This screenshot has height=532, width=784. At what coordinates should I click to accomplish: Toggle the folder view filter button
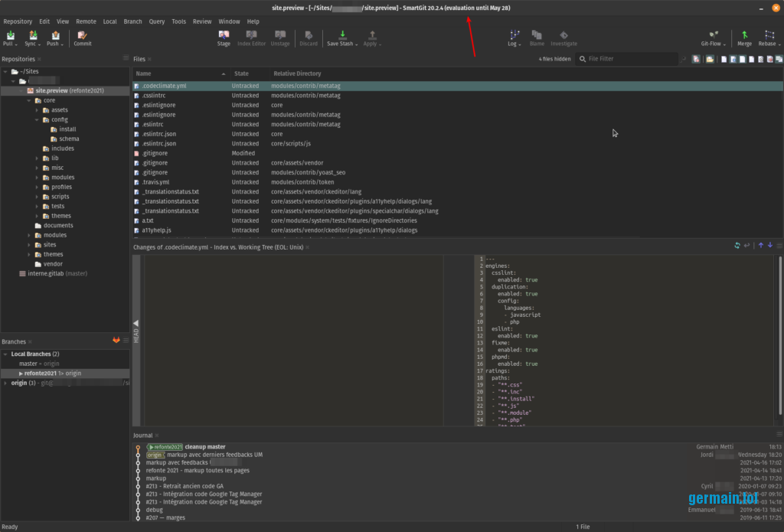710,59
